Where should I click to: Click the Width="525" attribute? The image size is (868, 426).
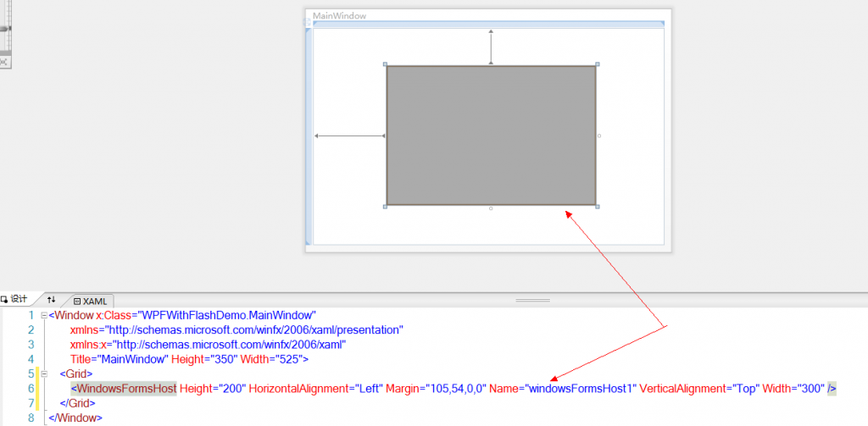pos(271,359)
